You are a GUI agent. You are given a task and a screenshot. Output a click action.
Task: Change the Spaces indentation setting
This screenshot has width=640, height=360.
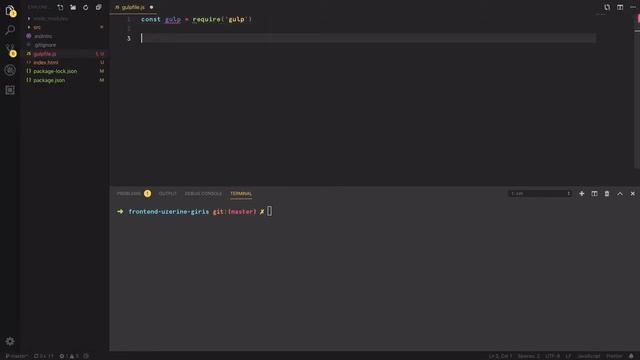click(528, 356)
